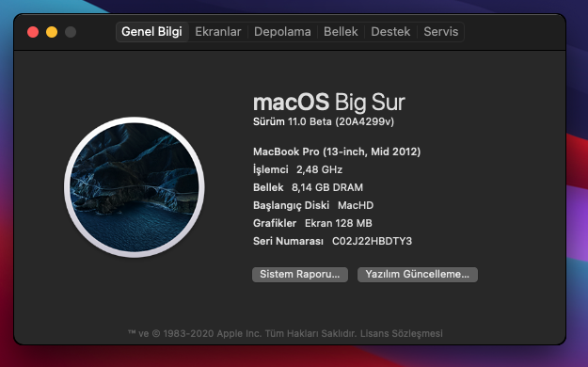Open the Lisans Sözleşmesi link
The height and width of the screenshot is (367, 588).
pyautogui.click(x=401, y=333)
